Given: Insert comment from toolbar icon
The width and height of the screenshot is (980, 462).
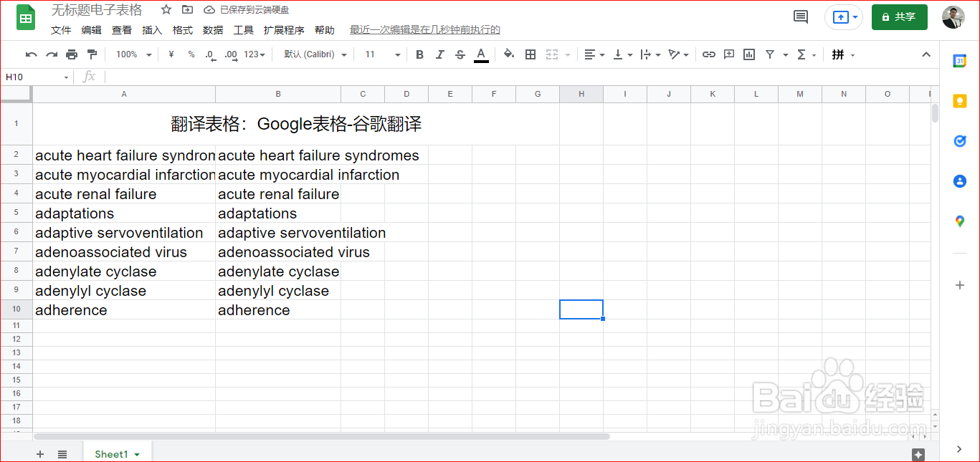Looking at the screenshot, I should [729, 54].
